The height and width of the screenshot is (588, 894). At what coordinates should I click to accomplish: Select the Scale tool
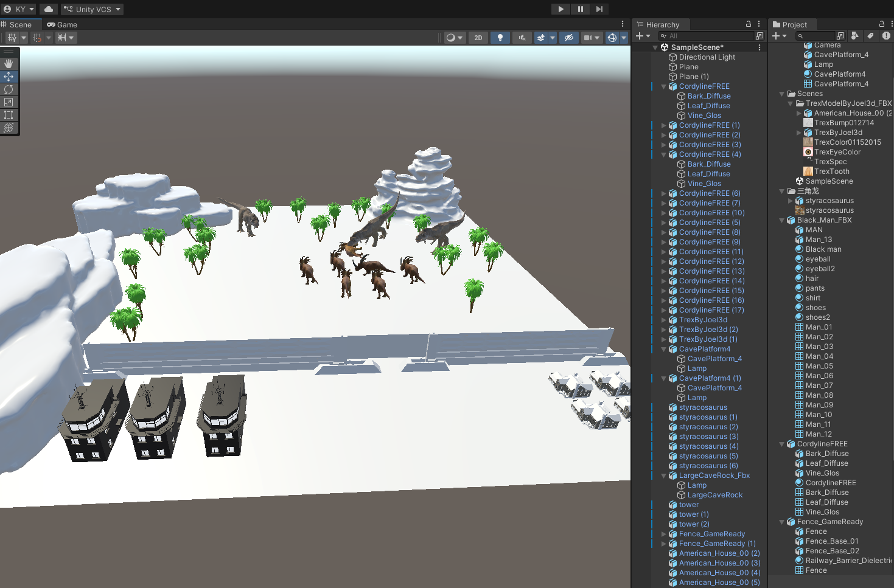pyautogui.click(x=9, y=102)
